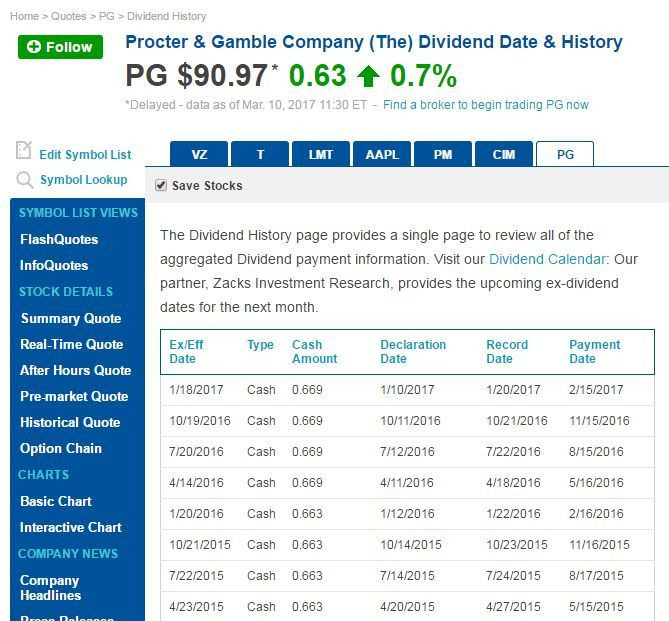The height and width of the screenshot is (621, 669).
Task: Open Interactive Chart in sidebar
Action: tap(71, 527)
